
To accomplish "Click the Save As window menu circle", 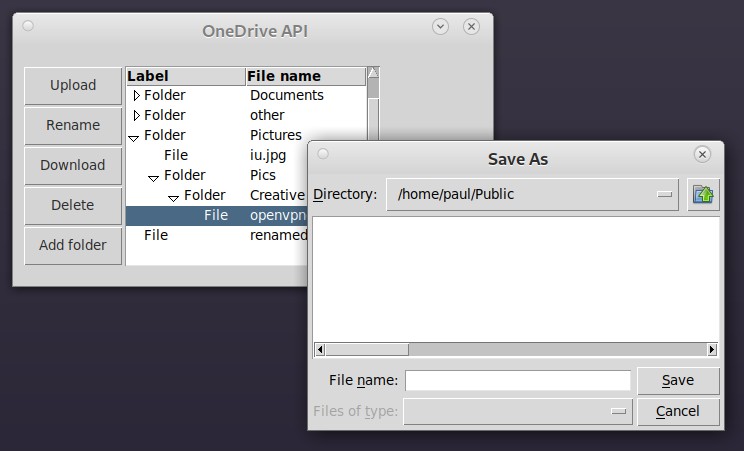I will click(x=323, y=154).
